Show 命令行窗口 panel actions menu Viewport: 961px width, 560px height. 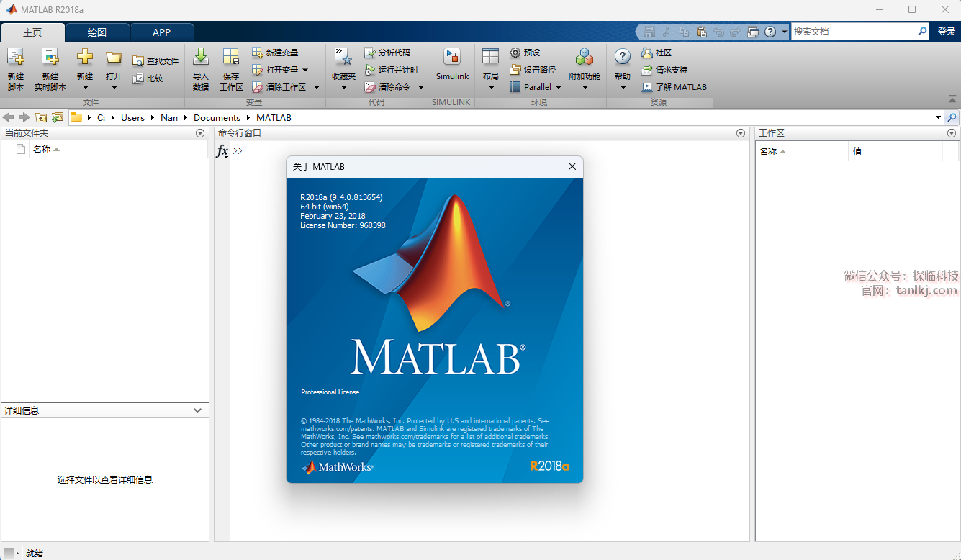coord(741,133)
